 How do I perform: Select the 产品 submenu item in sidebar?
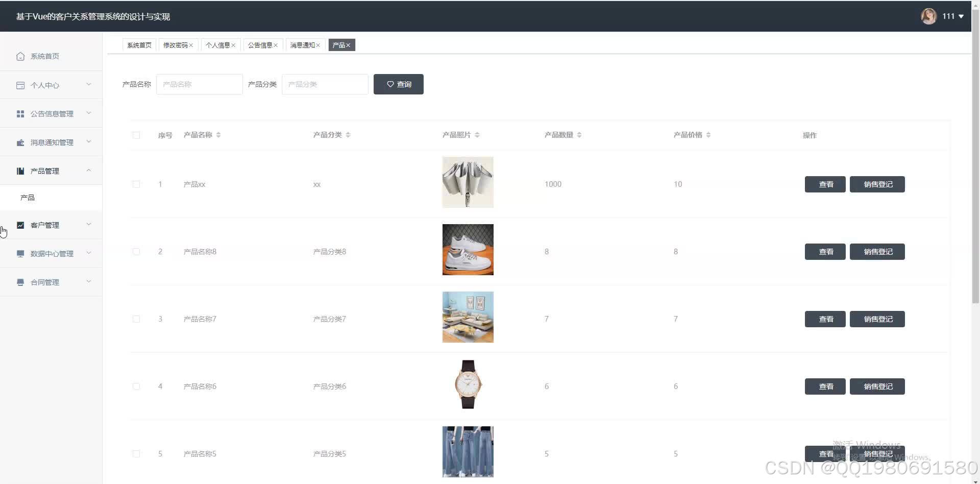pos(51,198)
